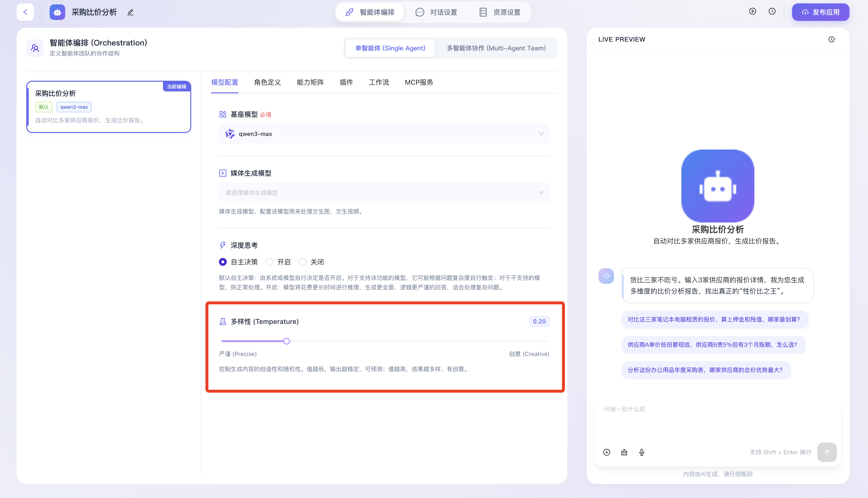
Task: Switch to 多智能体协作 Multi-Agent Team mode
Action: pos(496,48)
